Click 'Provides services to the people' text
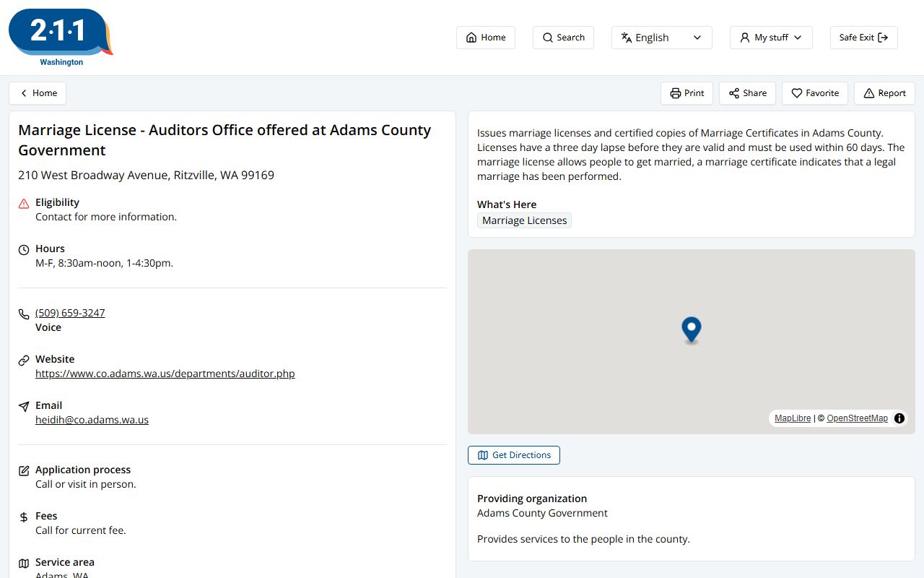The width and height of the screenshot is (924, 578). point(583,539)
